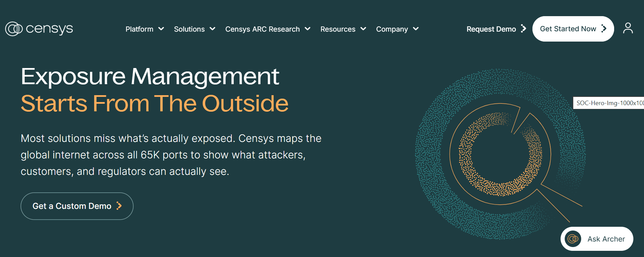Expand the Censys ARC Research chevron
This screenshot has width=644, height=257.
pyautogui.click(x=308, y=29)
